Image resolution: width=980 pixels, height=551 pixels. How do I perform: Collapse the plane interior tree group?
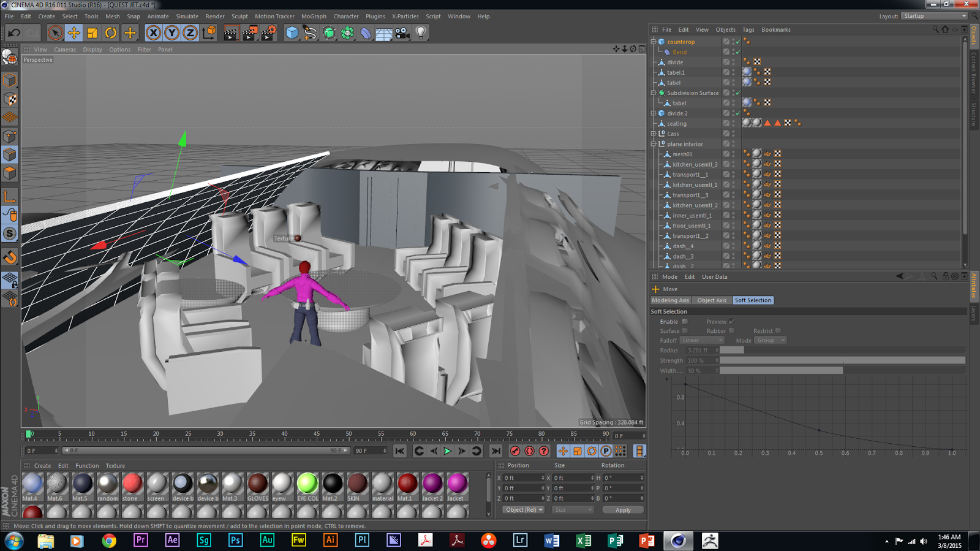click(654, 144)
